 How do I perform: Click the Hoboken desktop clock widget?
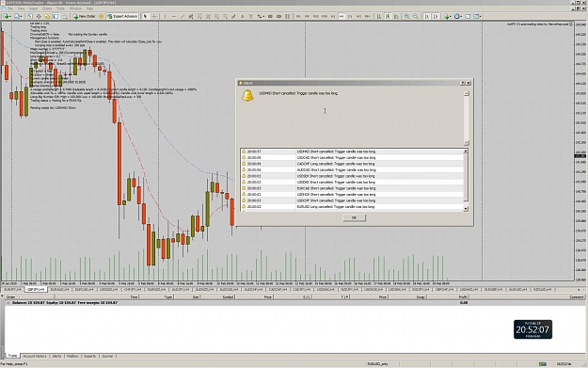click(x=532, y=329)
